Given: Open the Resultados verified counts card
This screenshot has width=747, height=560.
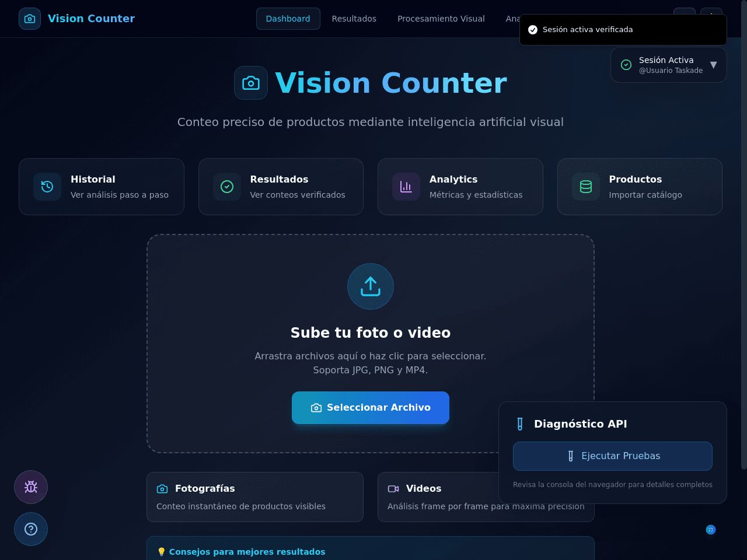Looking at the screenshot, I should point(281,187).
